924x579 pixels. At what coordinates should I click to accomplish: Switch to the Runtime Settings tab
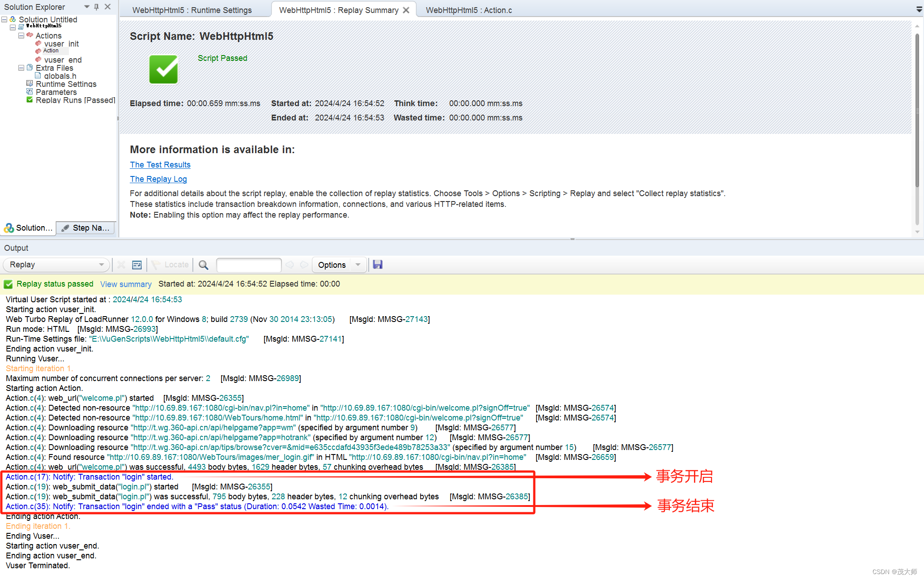(x=193, y=10)
